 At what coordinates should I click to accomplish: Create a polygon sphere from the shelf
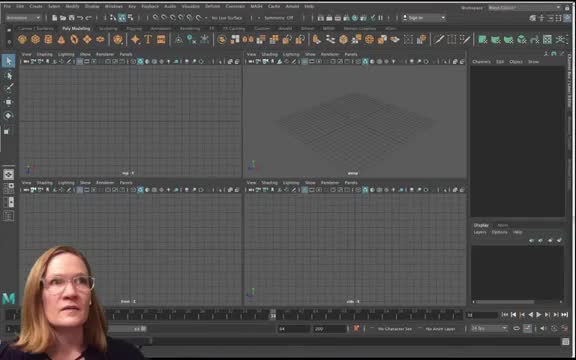[22, 39]
